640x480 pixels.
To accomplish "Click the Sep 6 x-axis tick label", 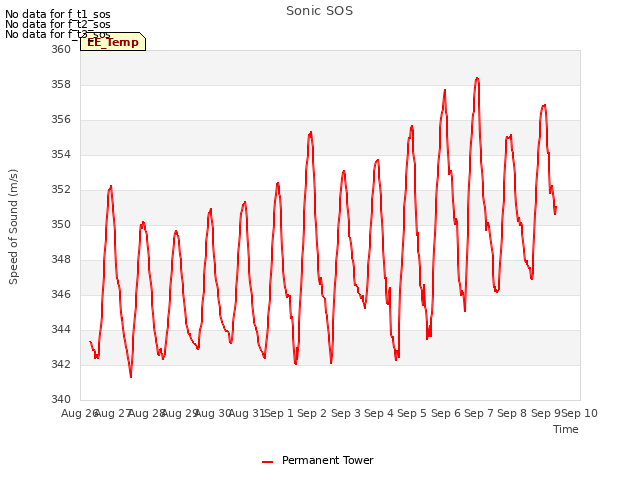I will pos(446,413).
